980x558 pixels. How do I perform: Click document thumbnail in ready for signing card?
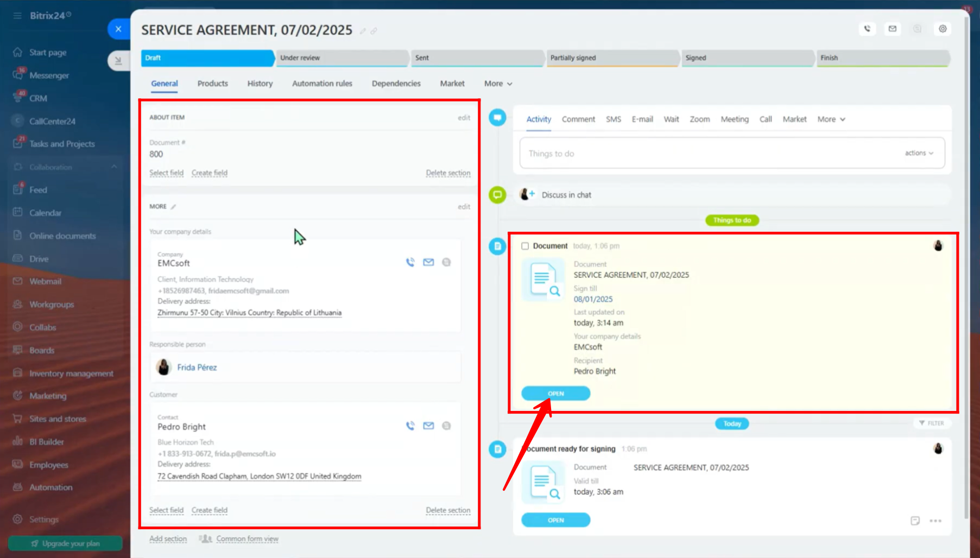543,483
